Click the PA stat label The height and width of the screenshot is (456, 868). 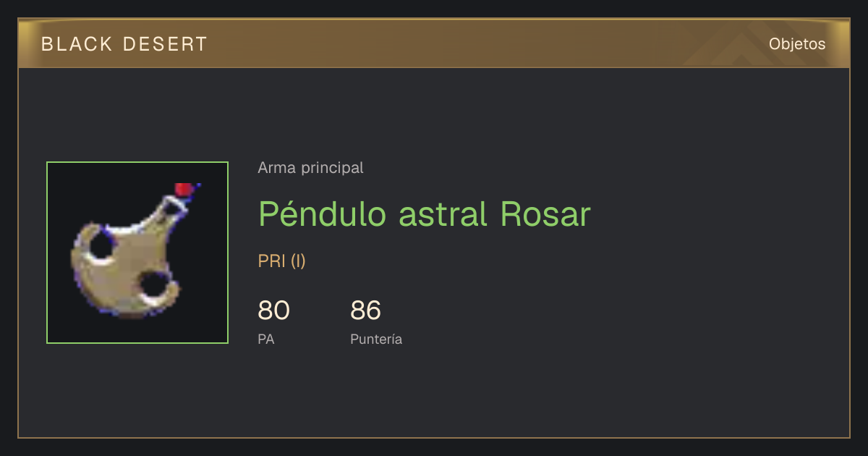[266, 339]
